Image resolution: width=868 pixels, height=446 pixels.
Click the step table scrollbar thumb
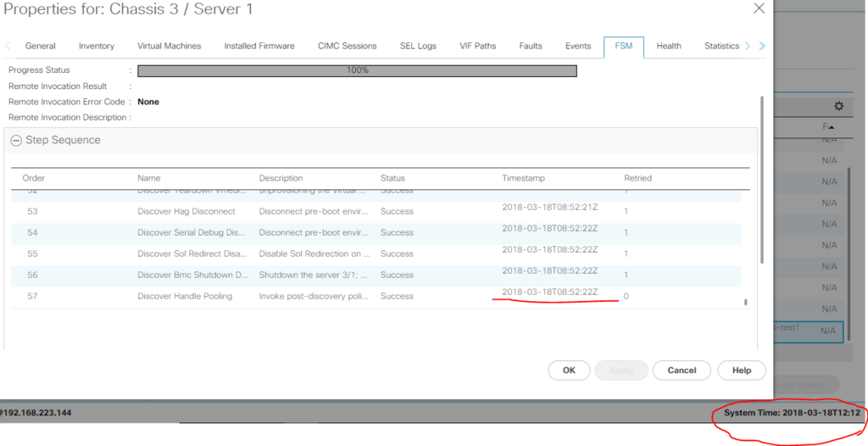coord(746,303)
